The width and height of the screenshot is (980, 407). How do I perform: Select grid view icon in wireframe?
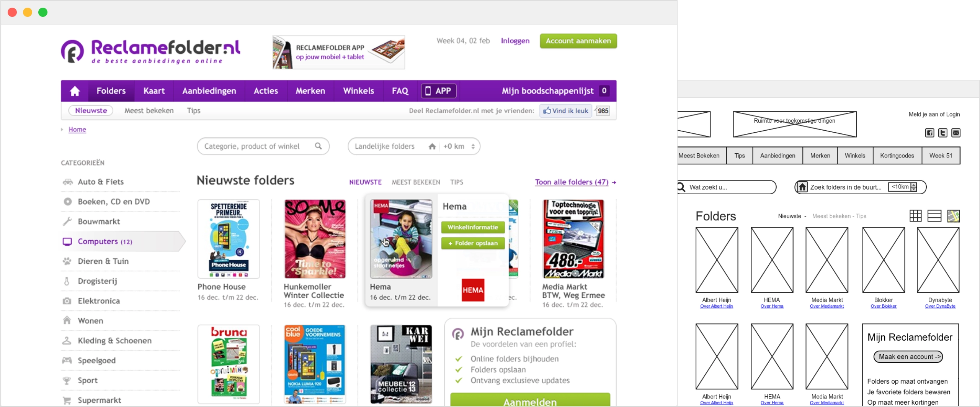coord(915,216)
